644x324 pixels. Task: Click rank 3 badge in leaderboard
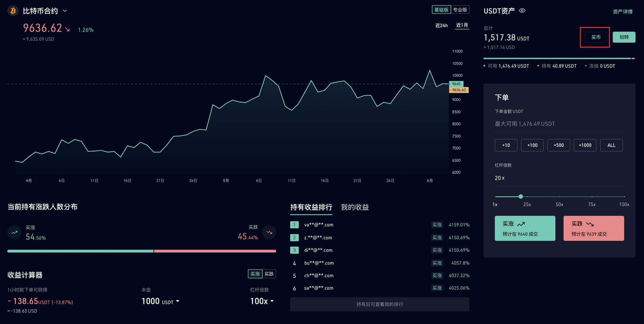pos(294,250)
